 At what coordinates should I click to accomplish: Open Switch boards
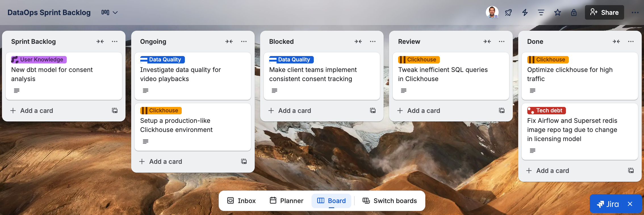[390, 201]
